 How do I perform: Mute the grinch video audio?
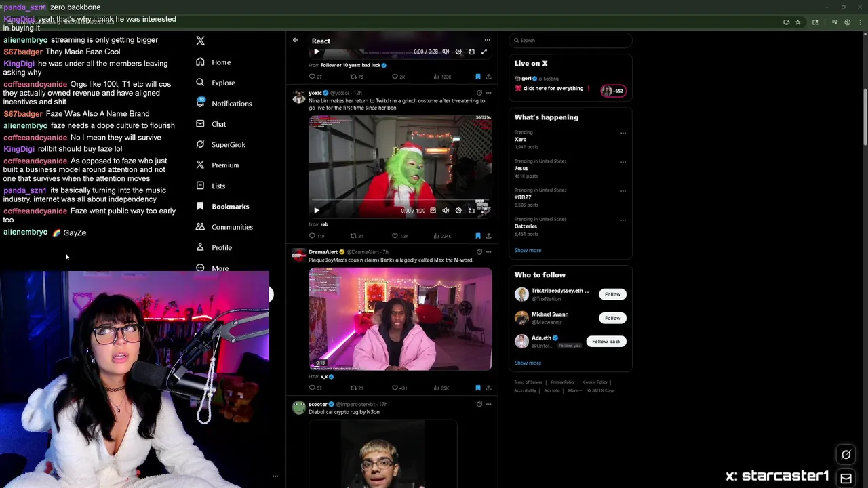pyautogui.click(x=446, y=211)
